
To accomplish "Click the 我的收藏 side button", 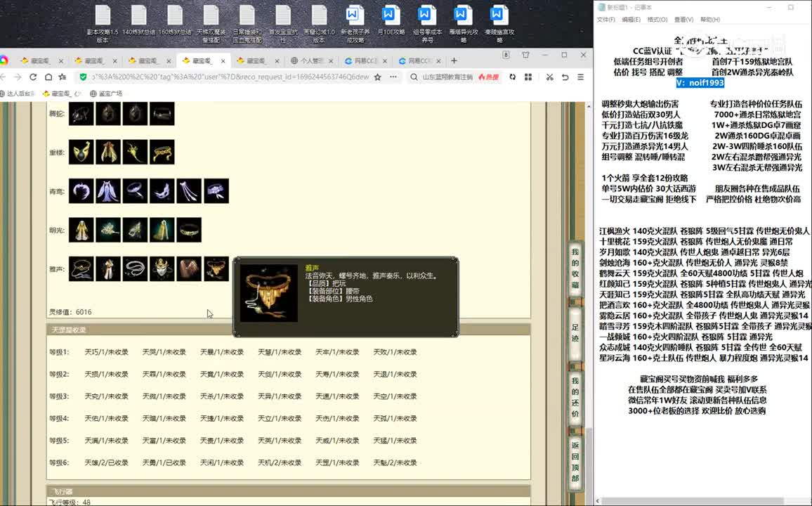I will (575, 268).
